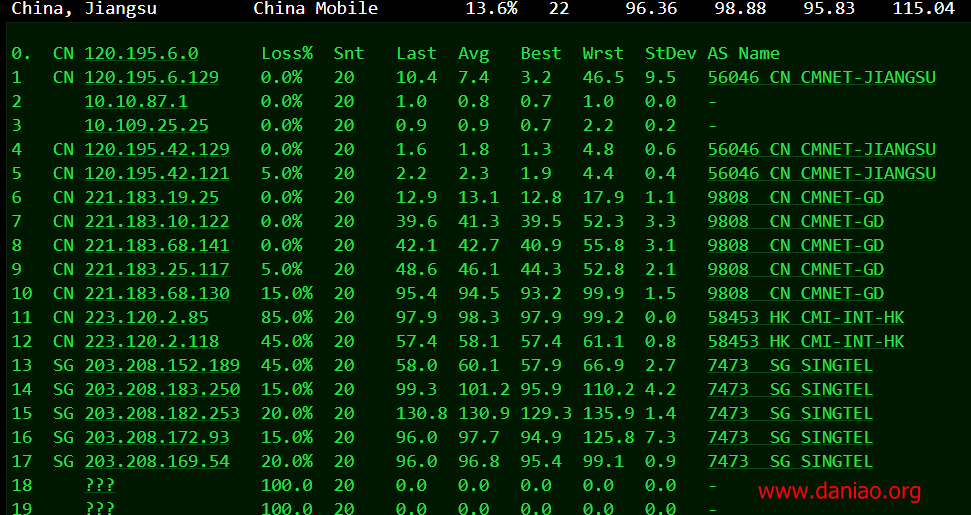This screenshot has height=515, width=971.
Task: Select the 101.2 average latency value
Action: [484, 389]
